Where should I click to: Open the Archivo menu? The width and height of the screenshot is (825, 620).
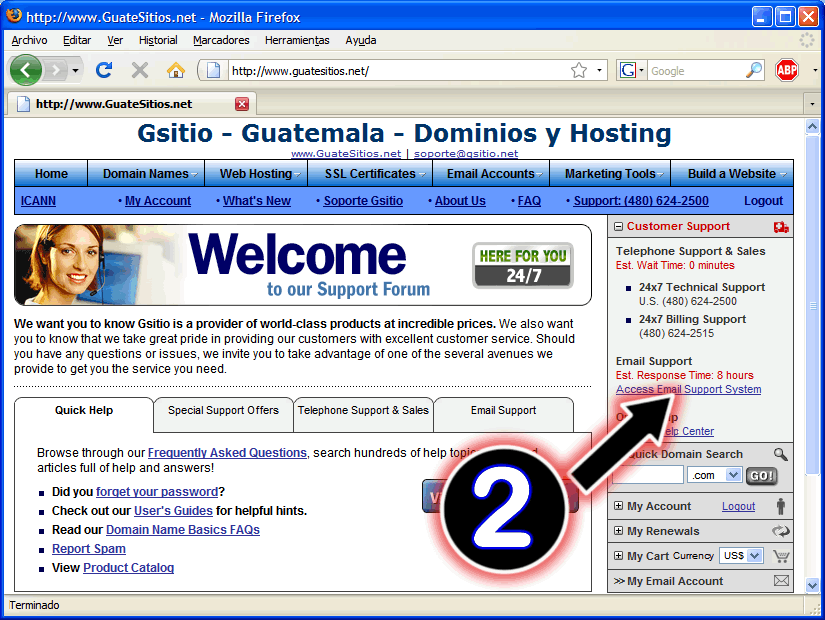click(29, 41)
